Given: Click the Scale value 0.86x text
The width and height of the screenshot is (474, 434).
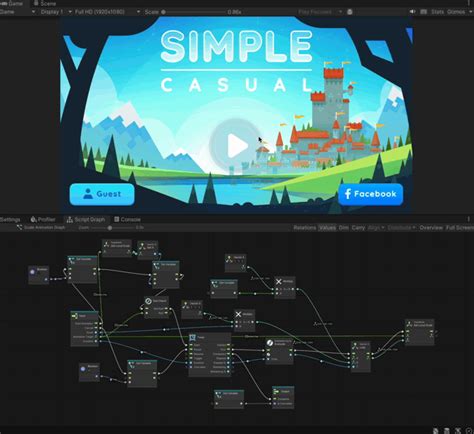Looking at the screenshot, I should (x=234, y=12).
